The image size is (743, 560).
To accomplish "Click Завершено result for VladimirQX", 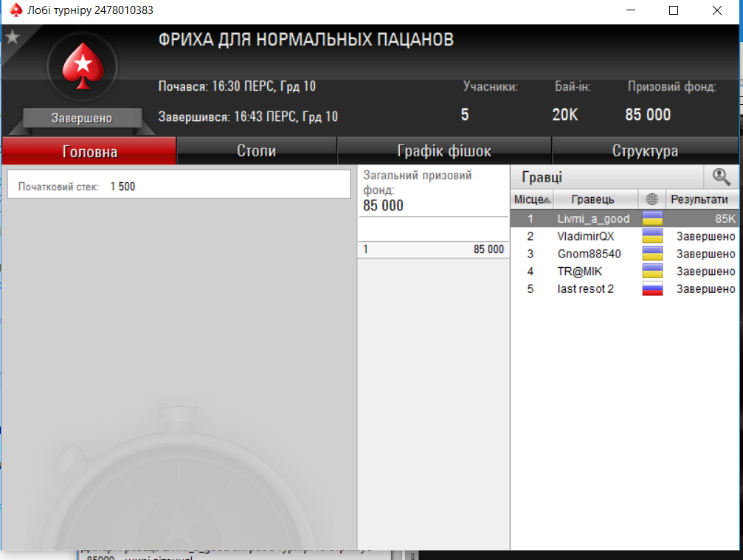I will (705, 236).
